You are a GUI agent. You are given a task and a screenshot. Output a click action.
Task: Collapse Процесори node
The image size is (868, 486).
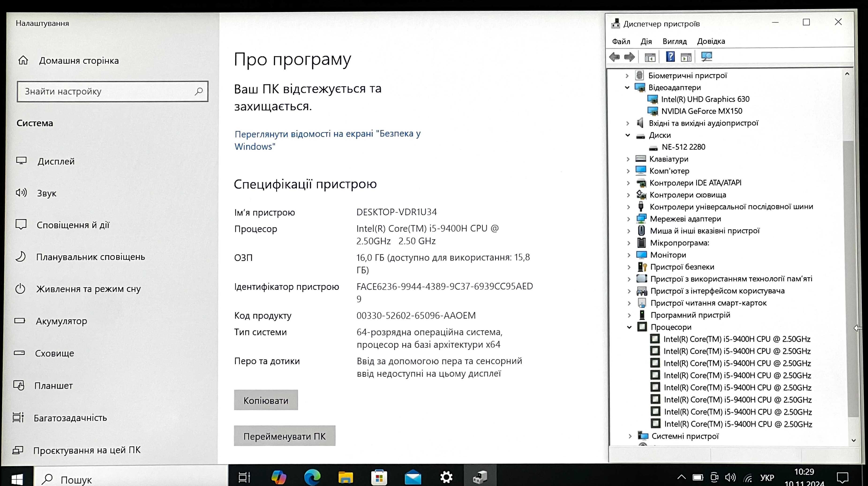pos(629,327)
